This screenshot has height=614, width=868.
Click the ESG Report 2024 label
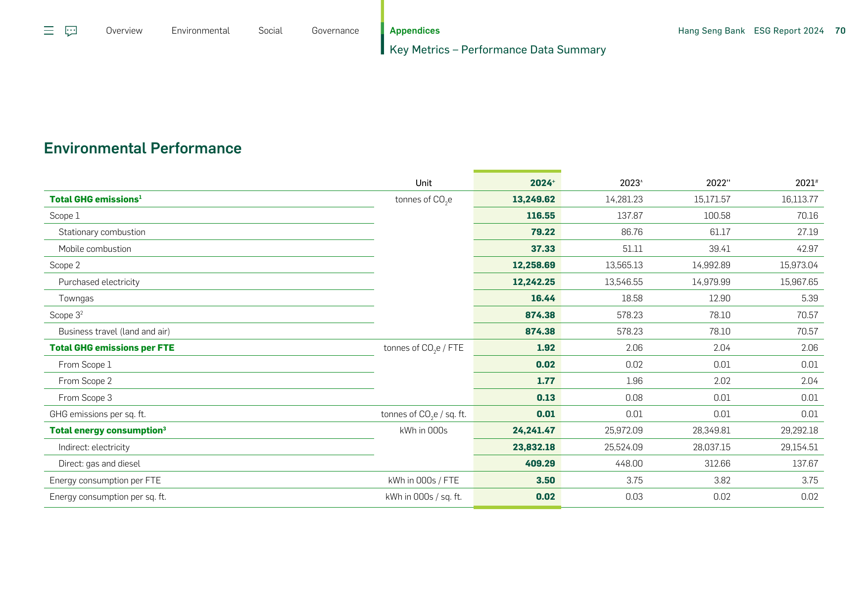pos(789,31)
